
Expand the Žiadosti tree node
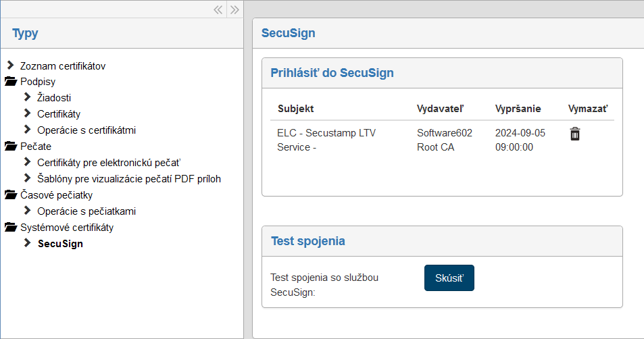click(28, 98)
